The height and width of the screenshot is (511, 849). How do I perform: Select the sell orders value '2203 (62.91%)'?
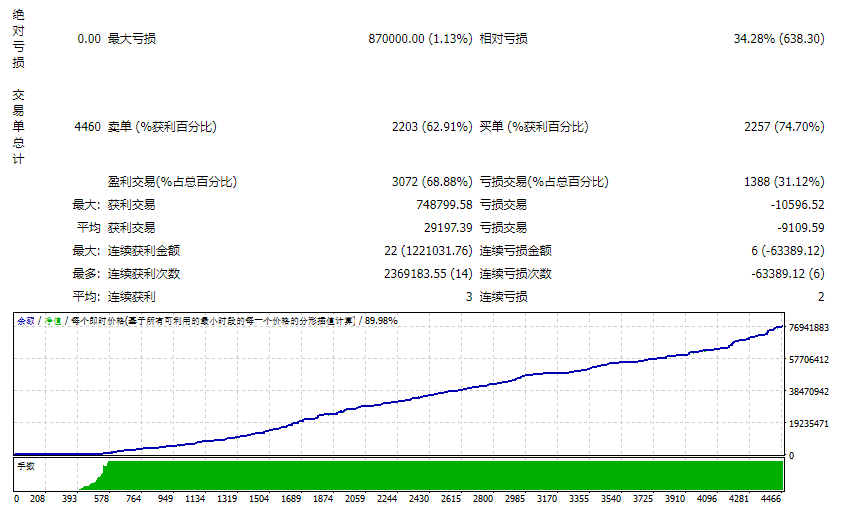(x=432, y=127)
